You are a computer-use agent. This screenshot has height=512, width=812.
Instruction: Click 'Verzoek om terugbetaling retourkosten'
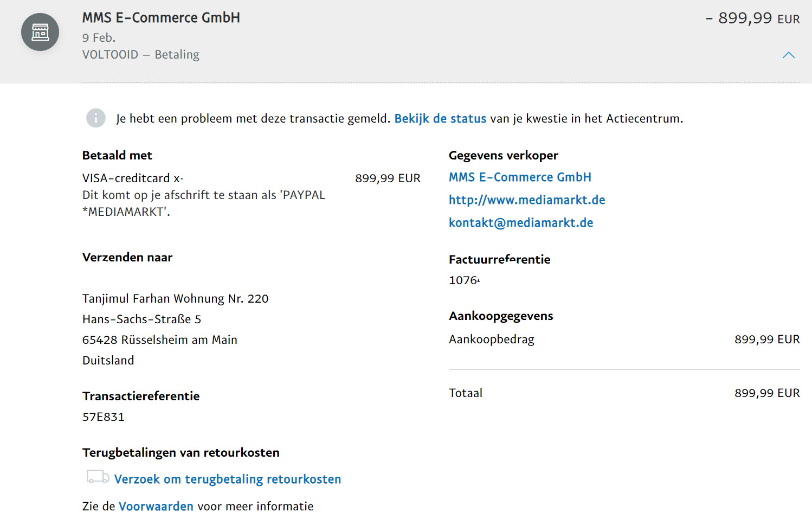coord(228,479)
